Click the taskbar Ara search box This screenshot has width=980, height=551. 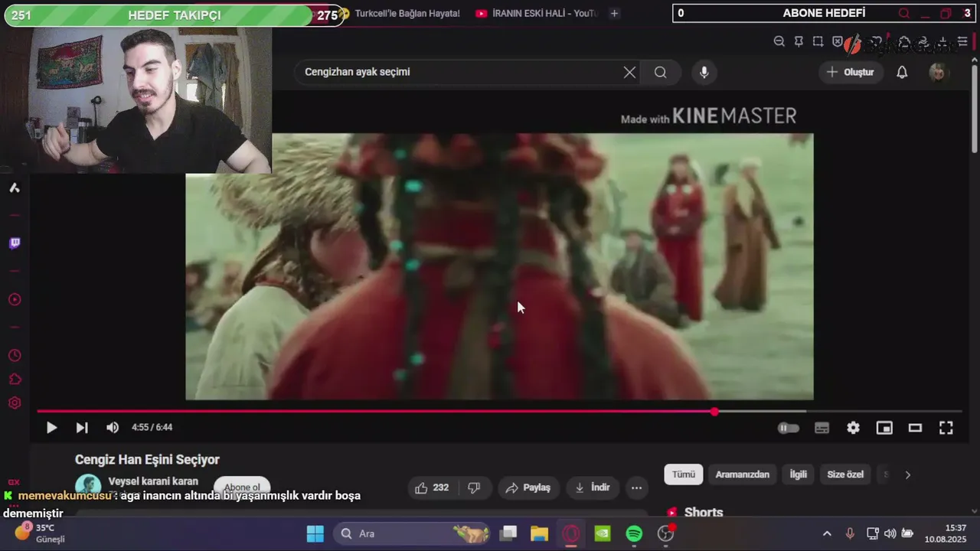pyautogui.click(x=413, y=533)
